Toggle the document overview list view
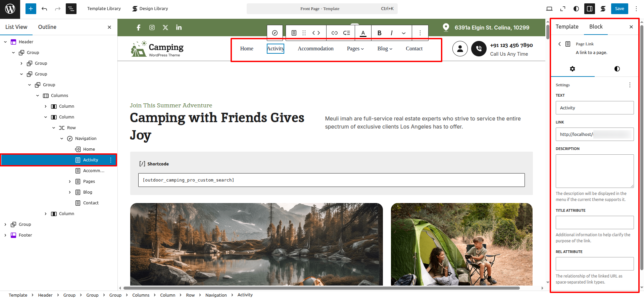Image resolution: width=644 pixels, height=299 pixels. pyautogui.click(x=71, y=9)
